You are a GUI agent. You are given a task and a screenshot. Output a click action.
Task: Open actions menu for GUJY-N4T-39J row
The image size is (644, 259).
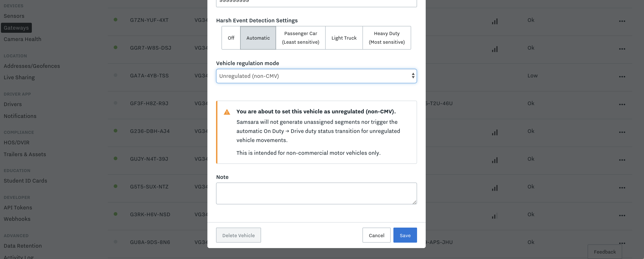coord(622,160)
